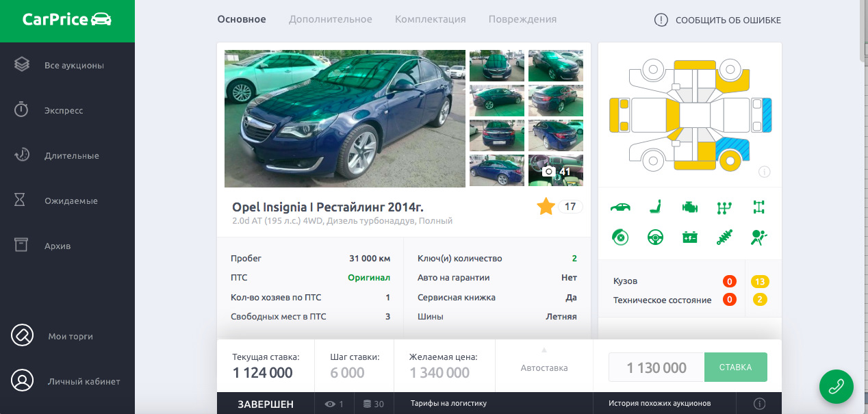Open the info icon in bottom bar
Image resolution: width=868 pixels, height=414 pixels.
(x=759, y=404)
